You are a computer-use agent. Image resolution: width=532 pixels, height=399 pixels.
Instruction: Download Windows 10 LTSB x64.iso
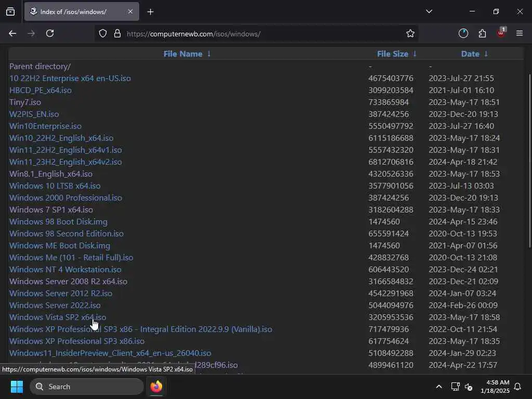pos(55,185)
